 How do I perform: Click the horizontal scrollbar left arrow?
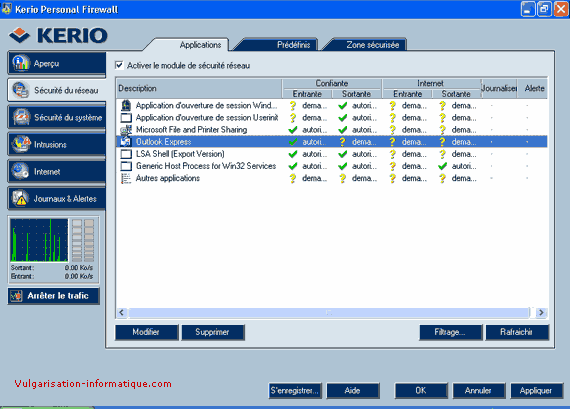122,313
